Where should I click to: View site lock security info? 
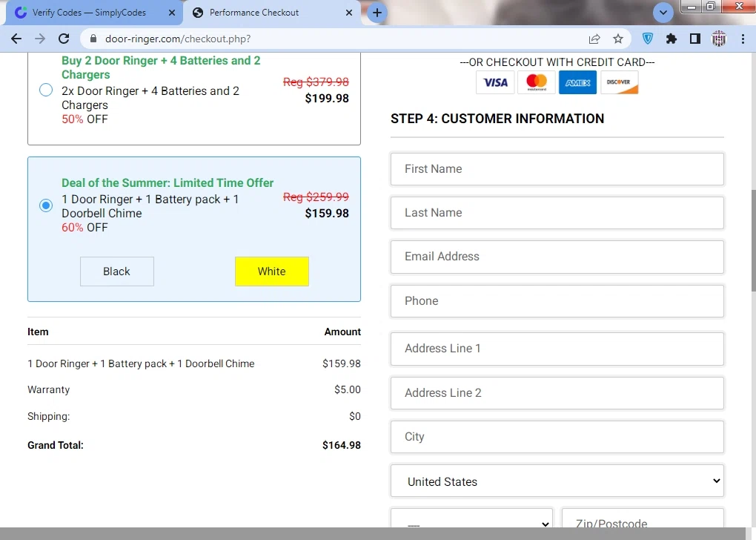pyautogui.click(x=93, y=39)
